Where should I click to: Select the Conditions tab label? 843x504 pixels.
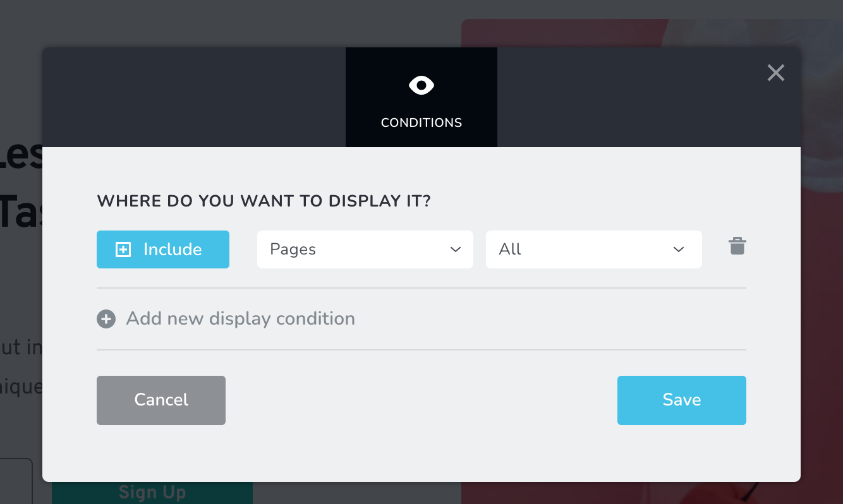click(421, 123)
